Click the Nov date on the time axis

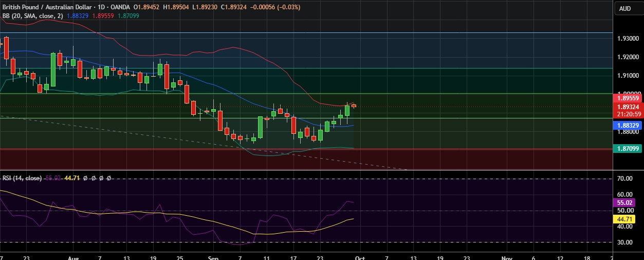pyautogui.click(x=507, y=256)
